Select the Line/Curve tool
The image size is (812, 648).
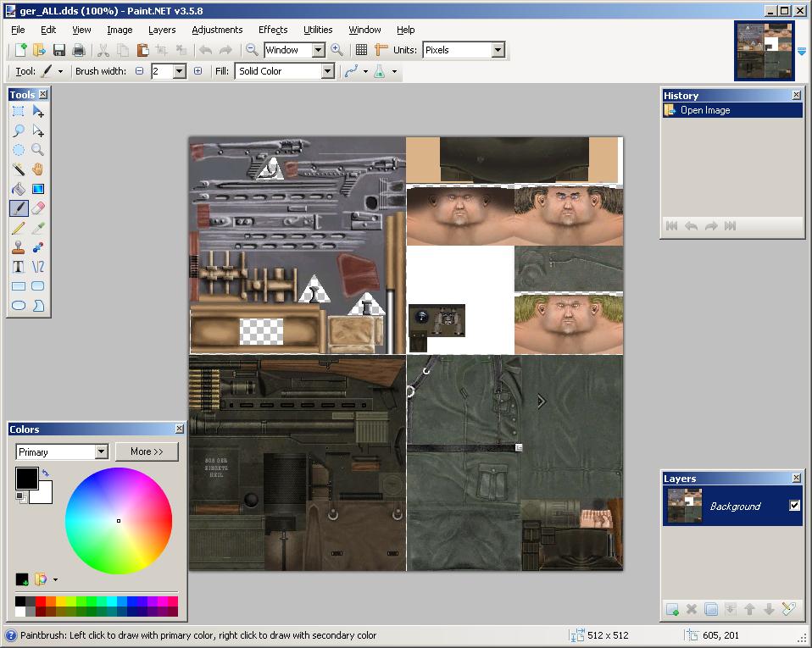[x=38, y=267]
